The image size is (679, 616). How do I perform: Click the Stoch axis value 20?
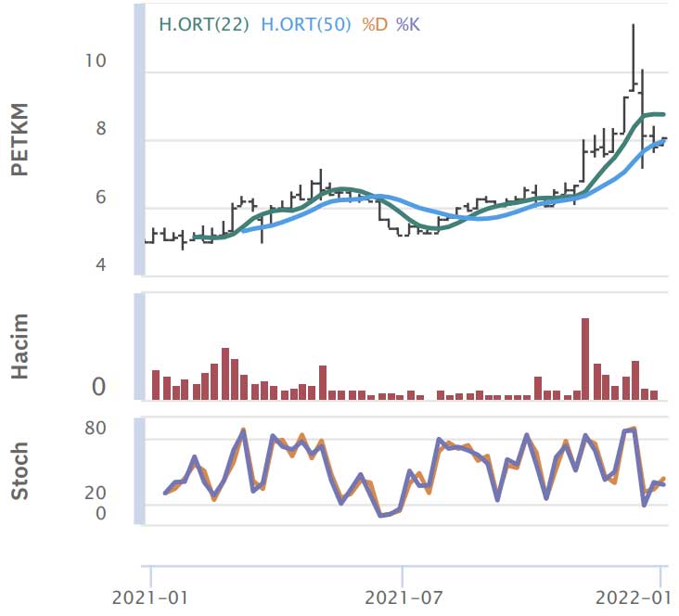click(x=96, y=493)
